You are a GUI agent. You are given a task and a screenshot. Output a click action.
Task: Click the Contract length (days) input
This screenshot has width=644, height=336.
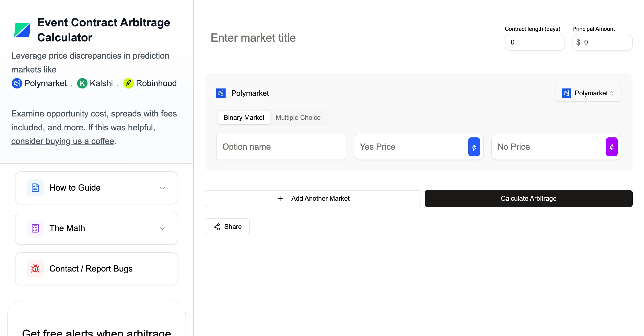(534, 42)
